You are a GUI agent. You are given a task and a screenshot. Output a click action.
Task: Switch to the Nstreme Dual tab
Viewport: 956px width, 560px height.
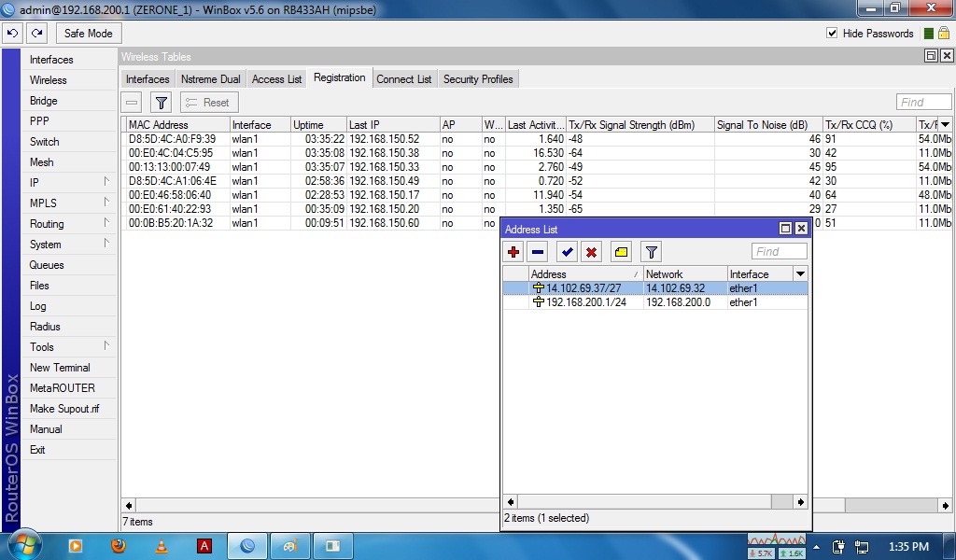click(x=211, y=79)
